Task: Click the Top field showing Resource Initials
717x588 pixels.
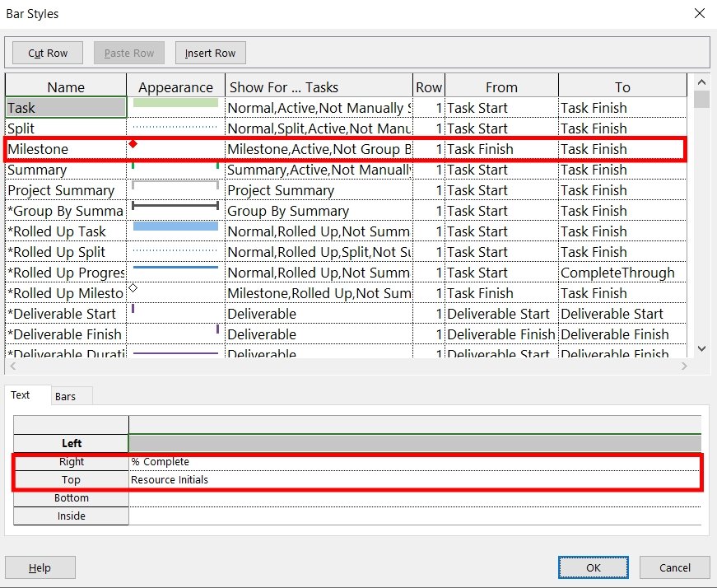Action: click(415, 479)
